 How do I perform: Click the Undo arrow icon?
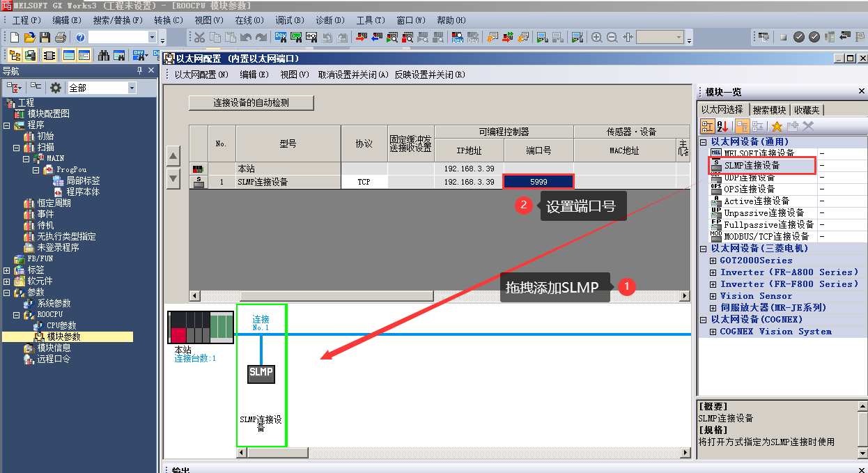[x=246, y=37]
